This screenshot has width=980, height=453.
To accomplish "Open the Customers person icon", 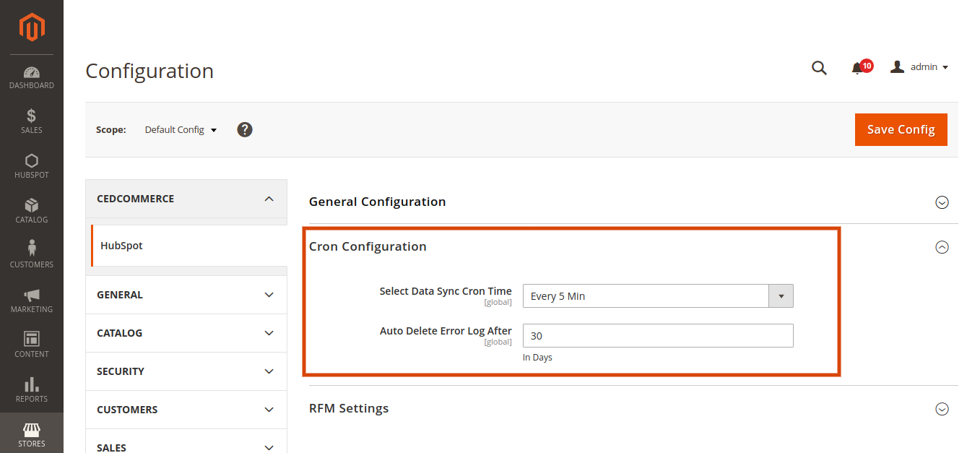I will pos(32,249).
